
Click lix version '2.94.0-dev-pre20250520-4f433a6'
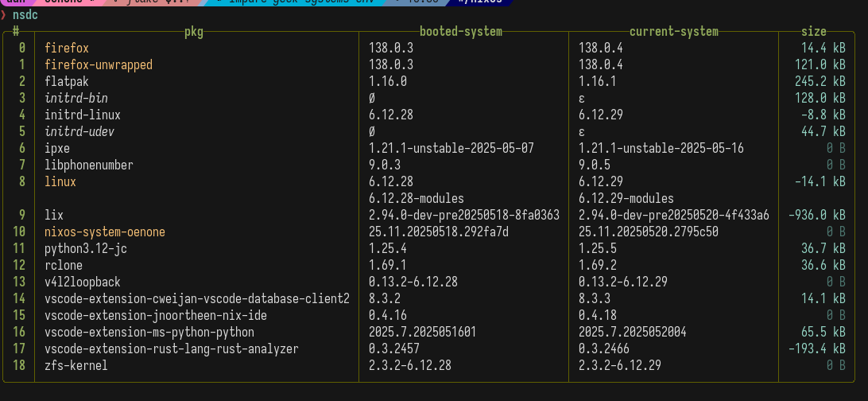tap(674, 215)
